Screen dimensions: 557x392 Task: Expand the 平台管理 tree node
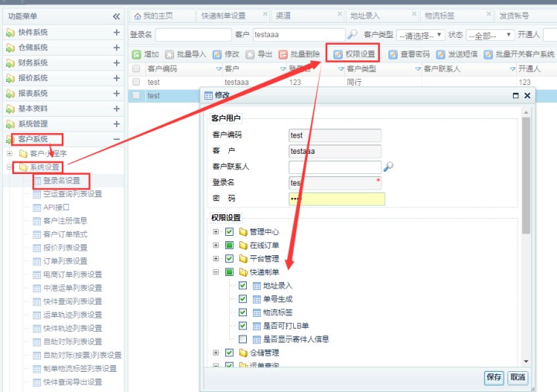point(216,259)
